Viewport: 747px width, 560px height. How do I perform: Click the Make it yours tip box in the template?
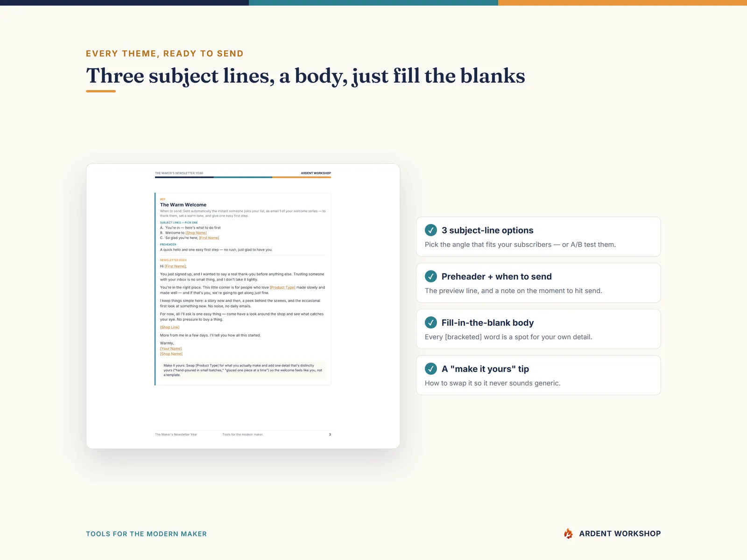click(x=243, y=370)
